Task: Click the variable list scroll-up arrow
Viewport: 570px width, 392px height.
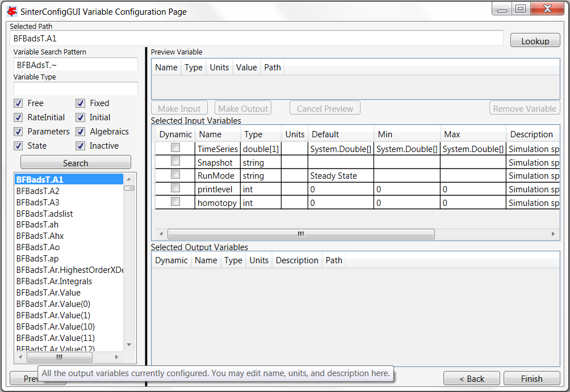Action: [129, 178]
